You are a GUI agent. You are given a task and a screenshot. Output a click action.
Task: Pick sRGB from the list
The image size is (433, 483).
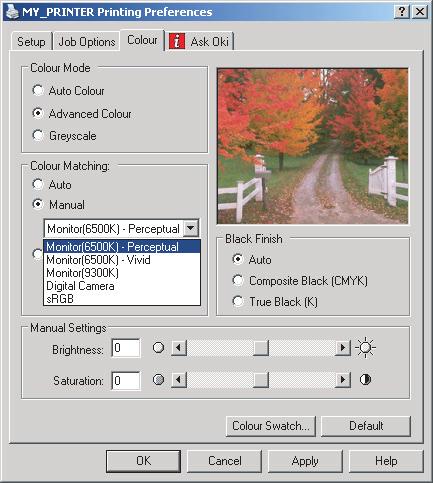coord(122,299)
